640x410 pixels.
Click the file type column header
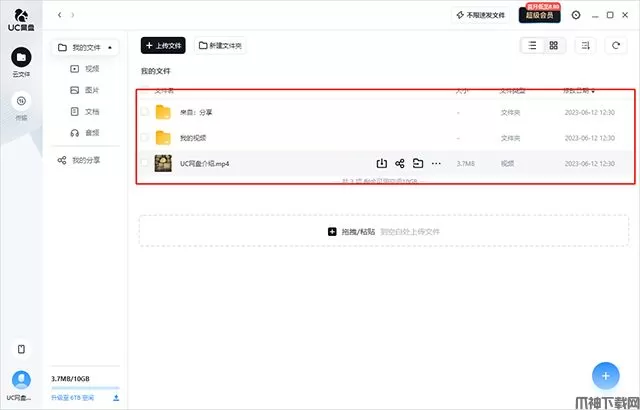click(513, 91)
